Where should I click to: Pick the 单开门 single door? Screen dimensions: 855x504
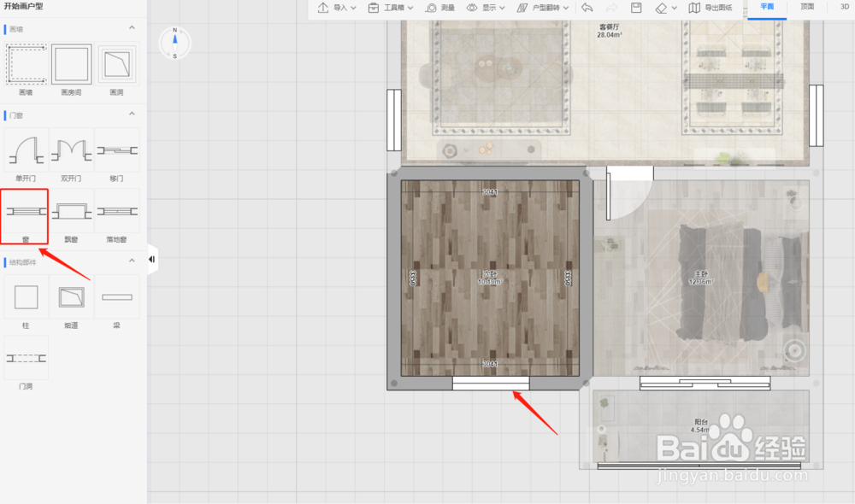click(27, 150)
